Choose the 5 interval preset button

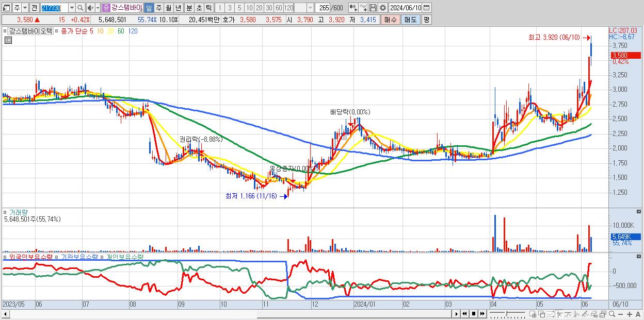[x=239, y=8]
